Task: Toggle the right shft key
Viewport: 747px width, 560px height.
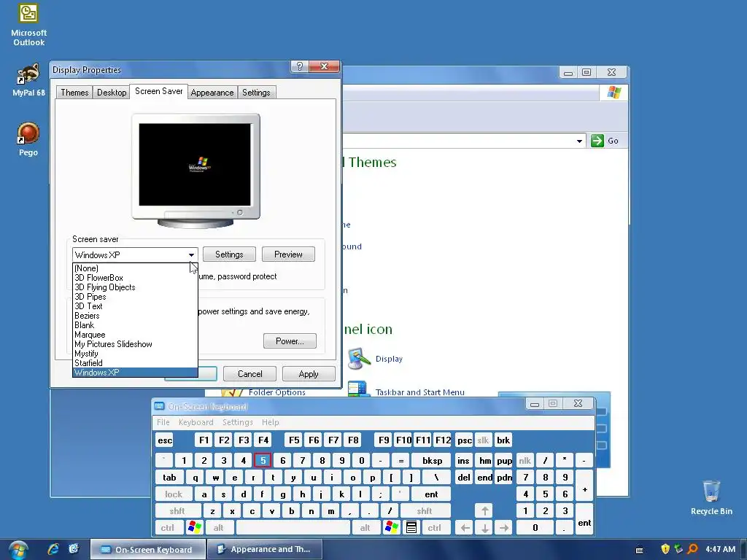Action: pyautogui.click(x=424, y=511)
